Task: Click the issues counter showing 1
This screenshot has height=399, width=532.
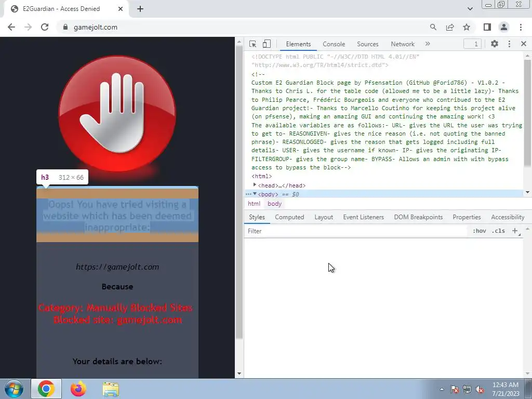Action: pyautogui.click(x=473, y=44)
